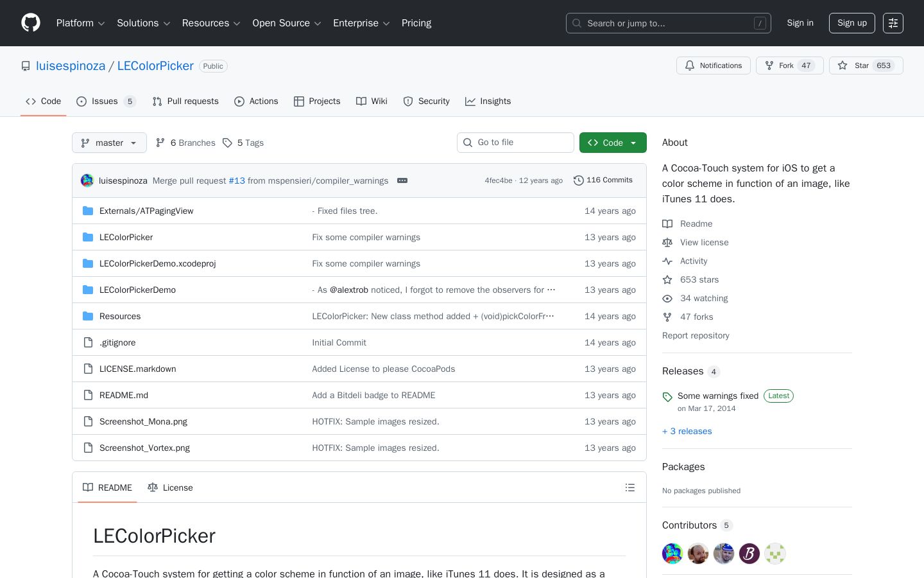Click the second contributor avatar
The width and height of the screenshot is (924, 578).
pos(698,554)
